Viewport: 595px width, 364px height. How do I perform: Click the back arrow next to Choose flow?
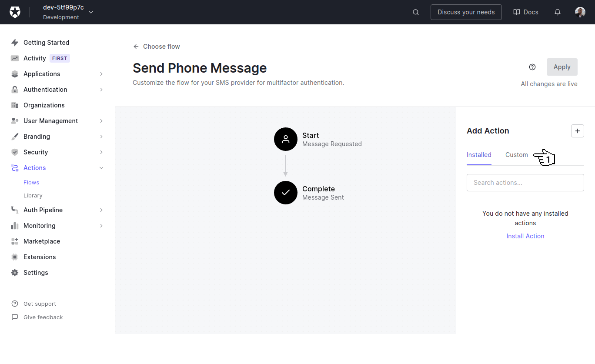[136, 46]
